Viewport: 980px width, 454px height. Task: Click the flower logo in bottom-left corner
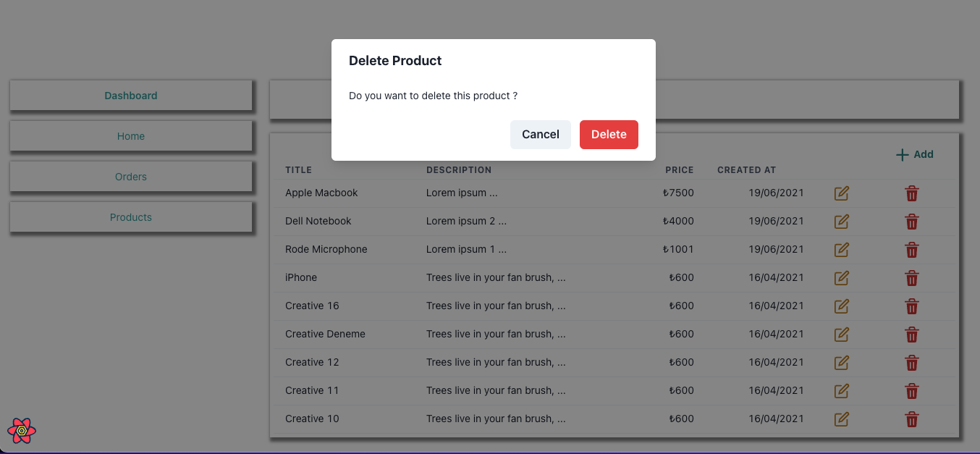22,431
